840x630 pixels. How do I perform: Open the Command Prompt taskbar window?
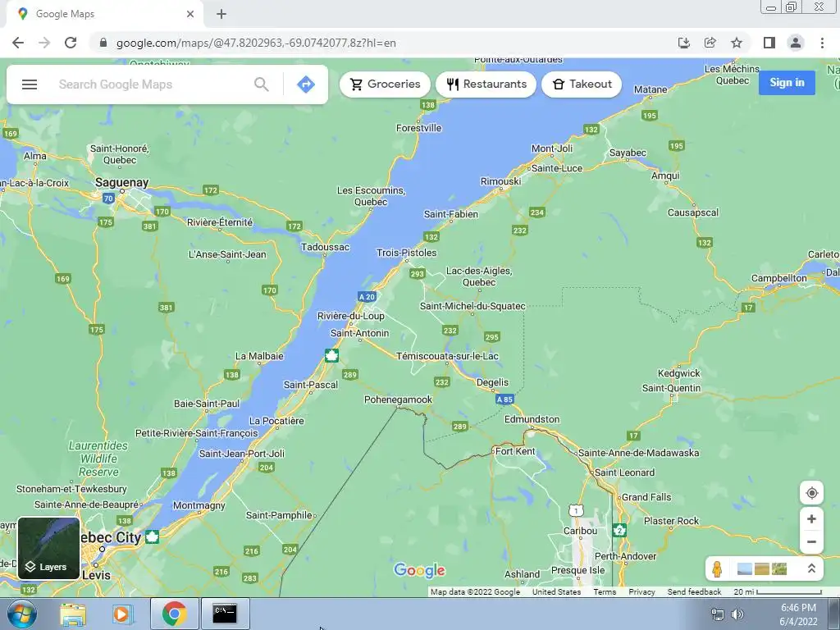point(225,614)
